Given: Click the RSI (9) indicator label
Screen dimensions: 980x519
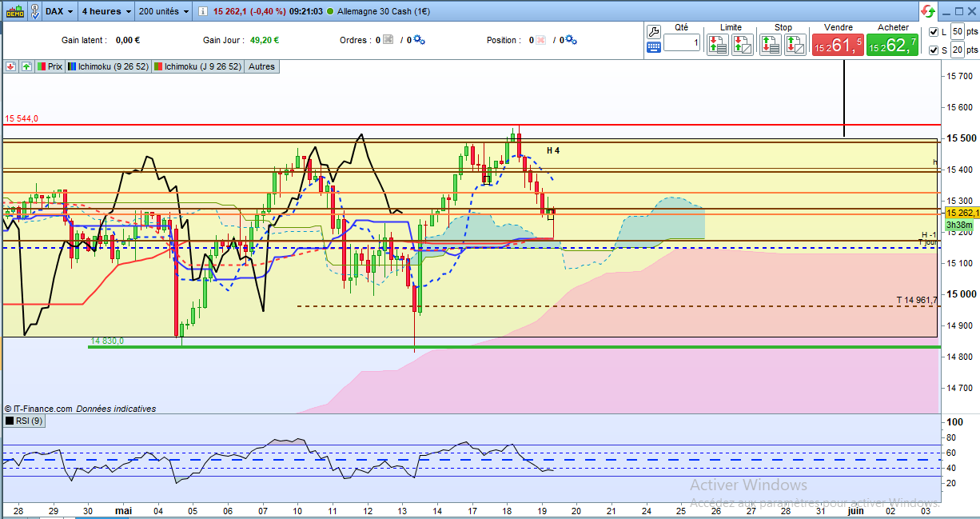Looking at the screenshot, I should 30,421.
